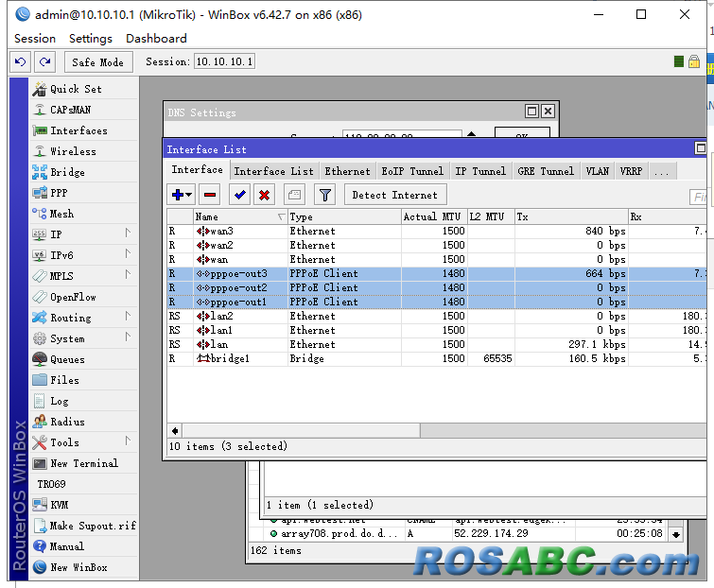Open OpenFlow sidebar item

84,297
